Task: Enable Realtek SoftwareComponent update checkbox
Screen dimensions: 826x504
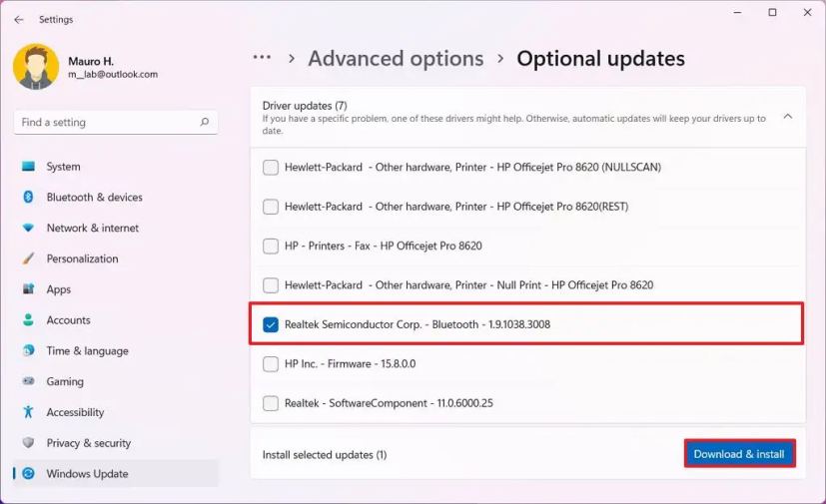Action: coord(271,403)
